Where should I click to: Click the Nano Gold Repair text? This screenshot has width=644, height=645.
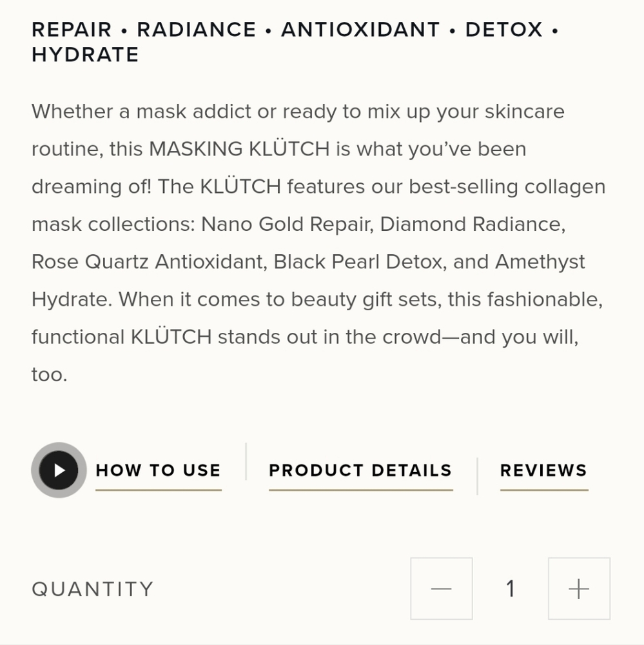286,224
